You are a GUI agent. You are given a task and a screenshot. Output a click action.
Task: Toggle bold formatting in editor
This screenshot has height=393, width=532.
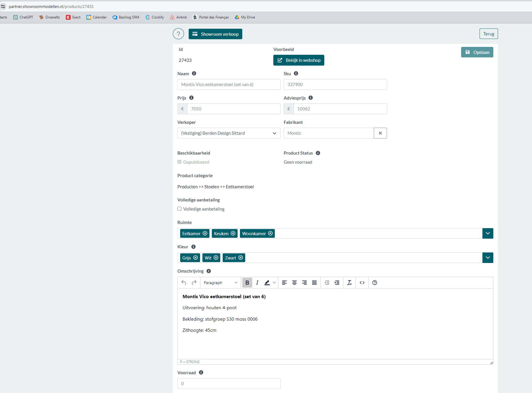pyautogui.click(x=247, y=283)
